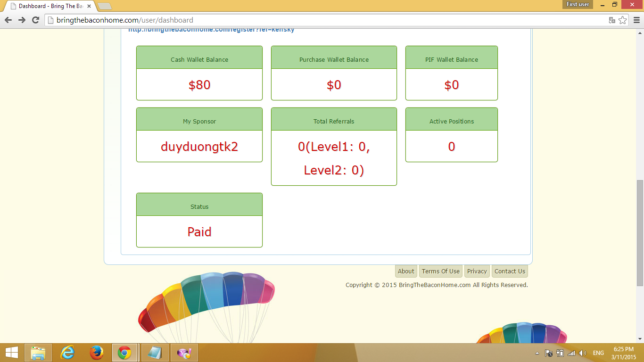Screen dimensions: 644x362
Task: Open the network signal tray icon
Action: click(571, 353)
